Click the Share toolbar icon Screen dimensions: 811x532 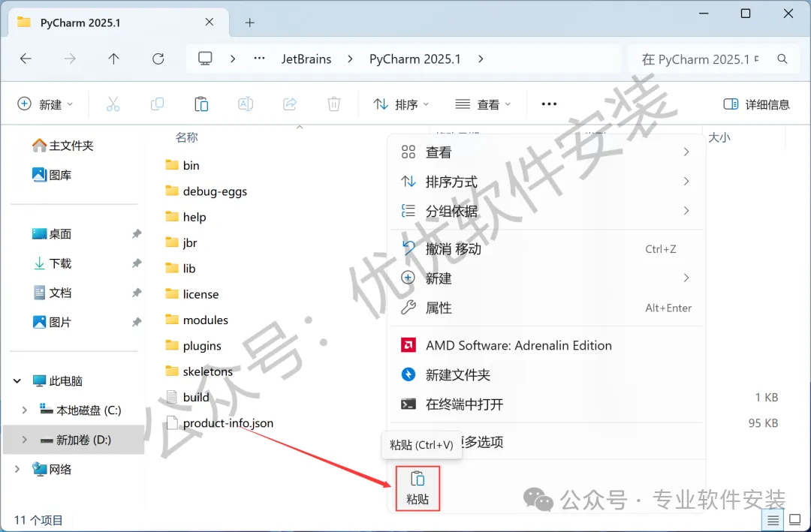tap(290, 104)
